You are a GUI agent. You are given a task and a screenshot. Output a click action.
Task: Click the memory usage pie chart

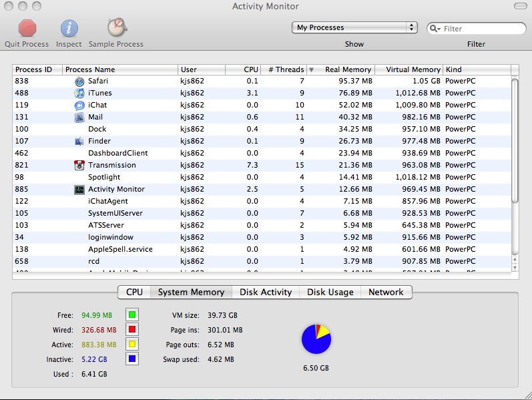tap(316, 339)
